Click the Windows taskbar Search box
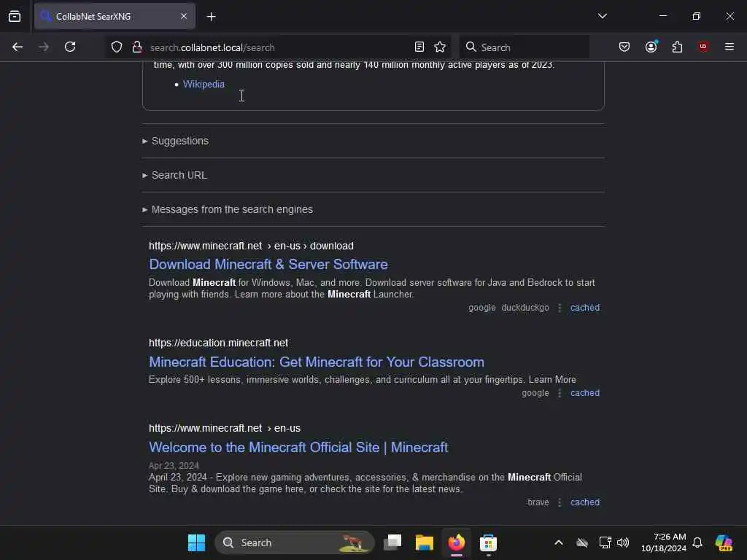This screenshot has width=747, height=560. 295,542
